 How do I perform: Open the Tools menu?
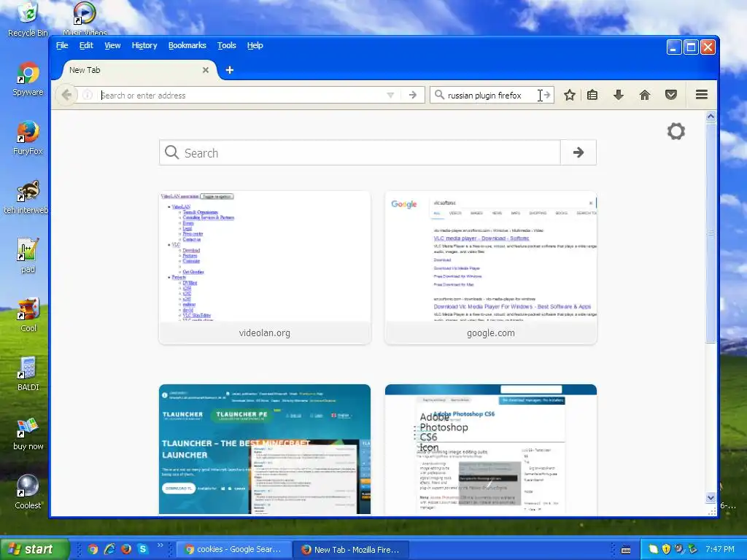click(227, 45)
